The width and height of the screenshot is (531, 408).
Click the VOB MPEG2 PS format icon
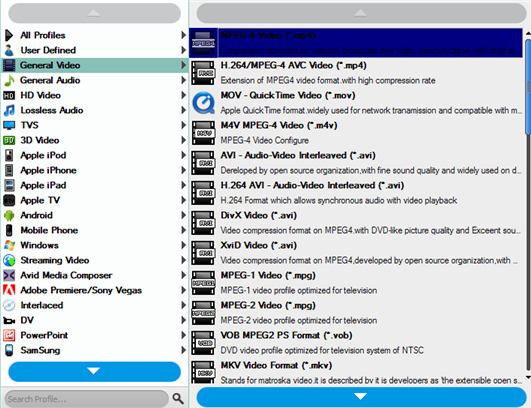point(203,343)
